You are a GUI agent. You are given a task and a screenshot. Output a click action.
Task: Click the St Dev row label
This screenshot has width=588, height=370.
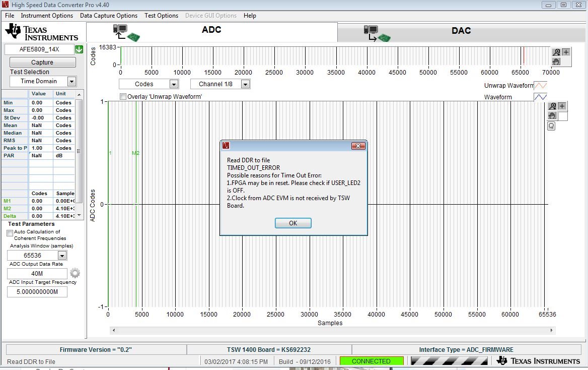(x=12, y=117)
